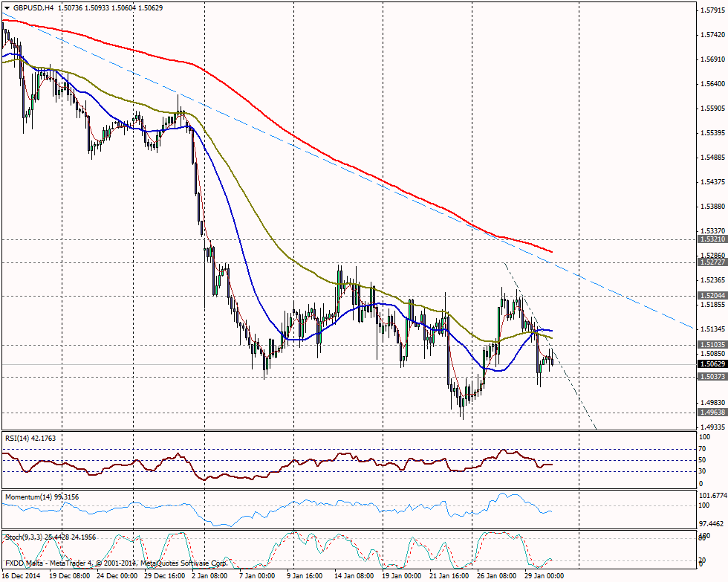
Task: Click the 21 Jan 16:00 time label
Action: [450, 576]
